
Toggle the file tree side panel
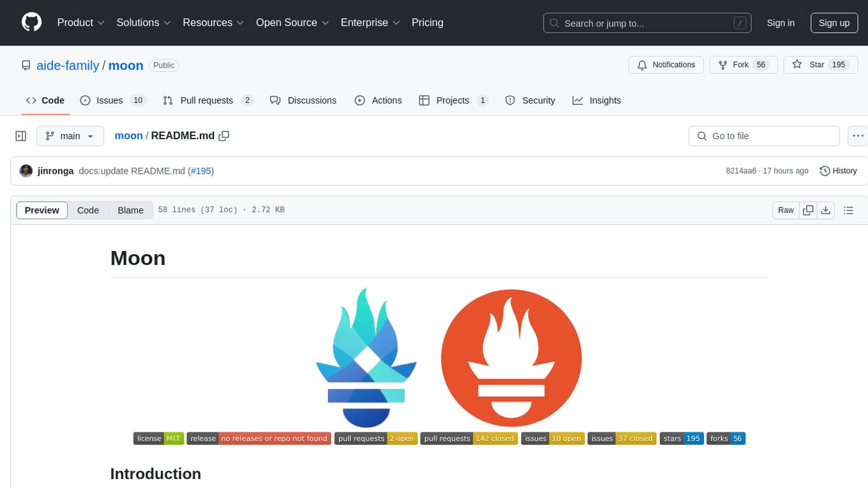pos(21,136)
